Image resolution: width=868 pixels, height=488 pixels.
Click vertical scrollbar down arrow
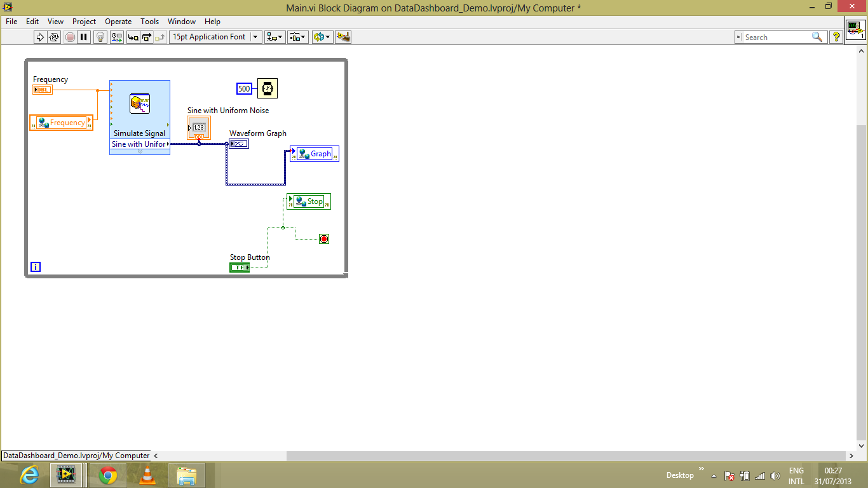point(862,446)
